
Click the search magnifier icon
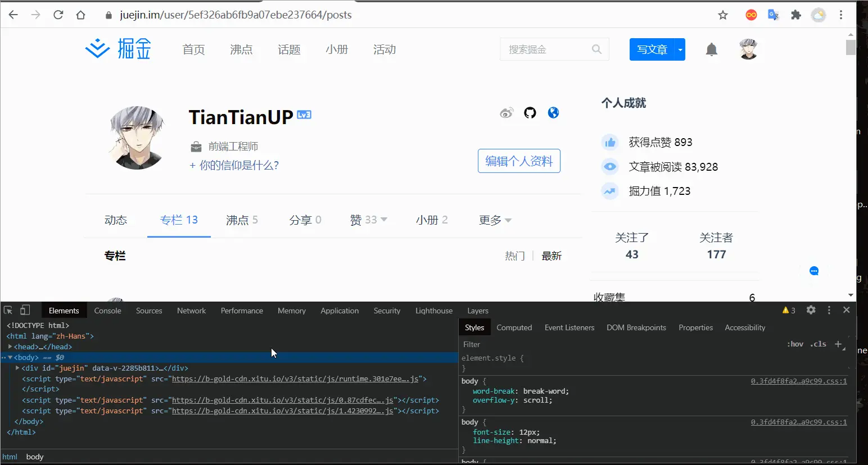coord(597,49)
